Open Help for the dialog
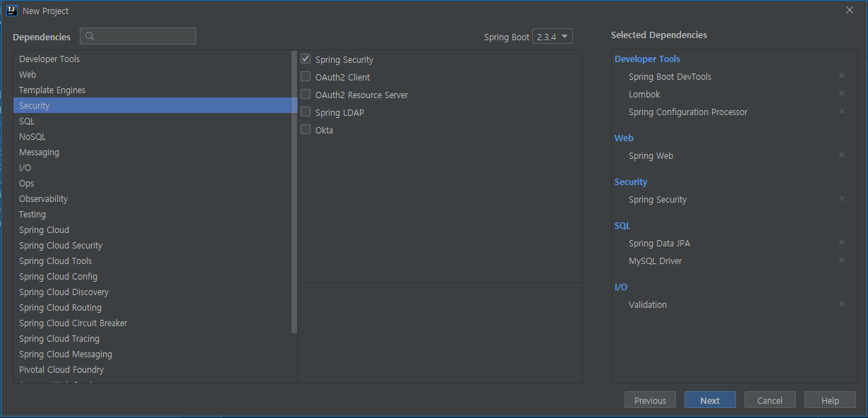This screenshot has width=868, height=418. click(830, 400)
